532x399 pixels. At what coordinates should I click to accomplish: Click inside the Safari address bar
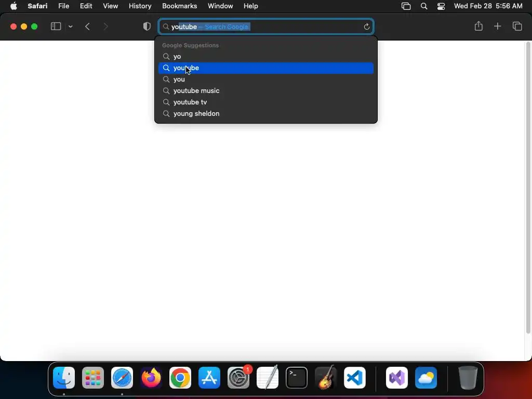point(267,26)
